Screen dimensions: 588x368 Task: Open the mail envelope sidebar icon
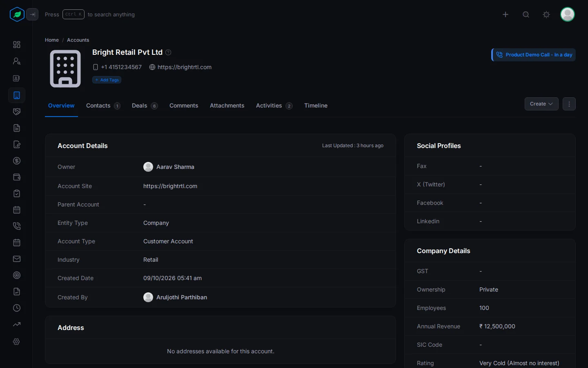pyautogui.click(x=17, y=259)
